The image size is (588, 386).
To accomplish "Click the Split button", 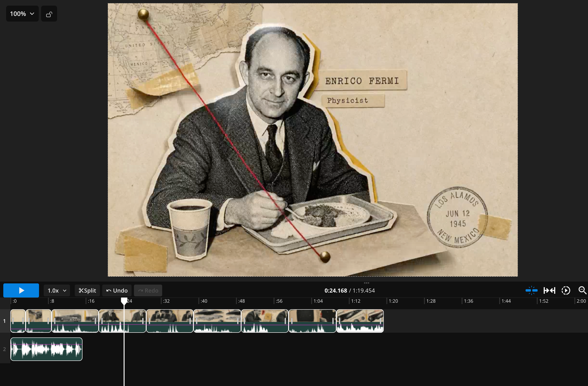I will (x=87, y=291).
